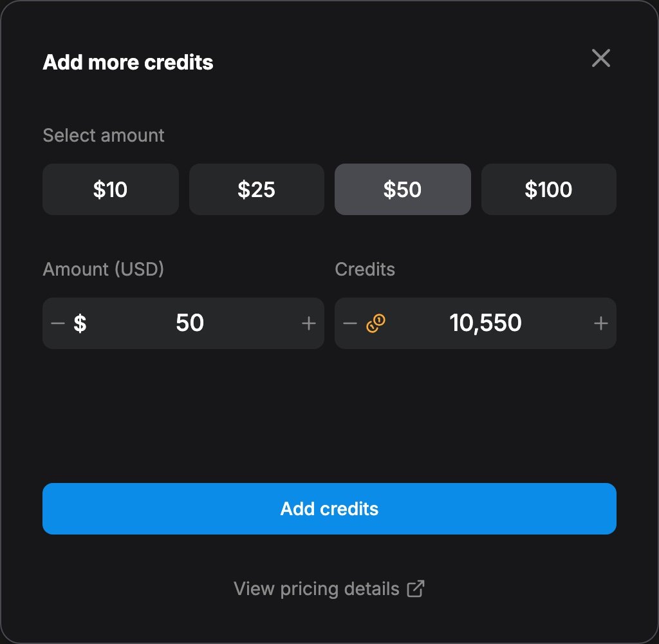Select the $25 preset amount
The width and height of the screenshot is (659, 644).
(x=256, y=189)
